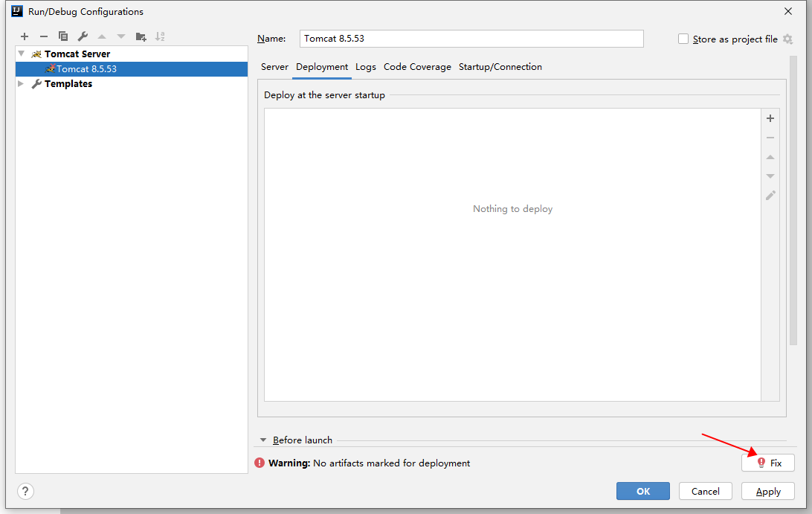The height and width of the screenshot is (514, 812).
Task: Click the 'Before launch' section label
Action: click(303, 440)
